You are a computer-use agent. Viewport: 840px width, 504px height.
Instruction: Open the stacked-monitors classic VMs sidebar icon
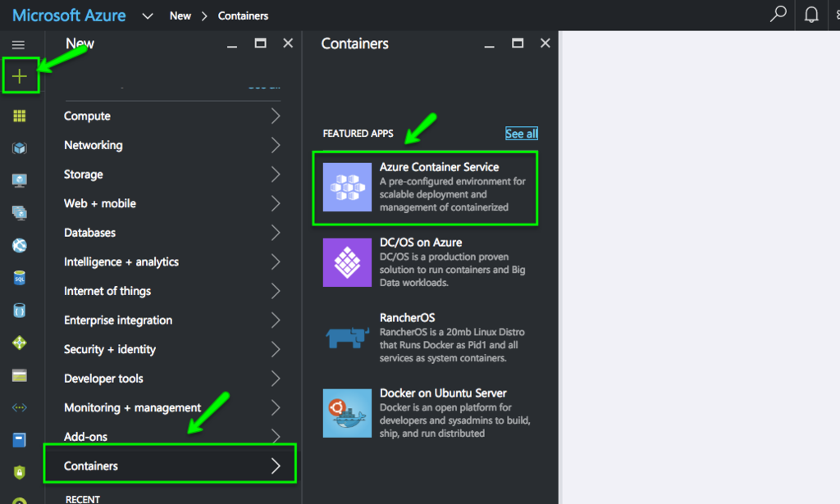pyautogui.click(x=20, y=213)
